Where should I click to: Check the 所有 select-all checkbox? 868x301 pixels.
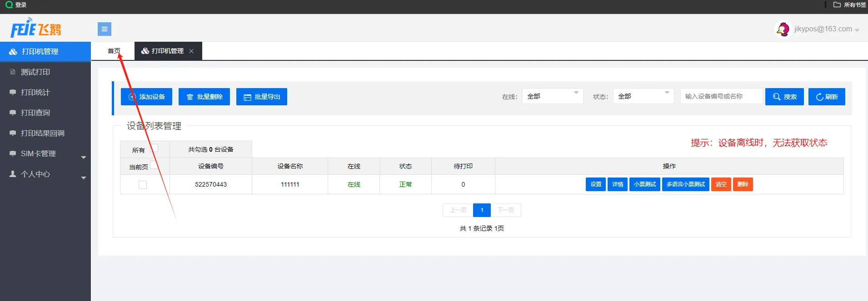(155, 148)
